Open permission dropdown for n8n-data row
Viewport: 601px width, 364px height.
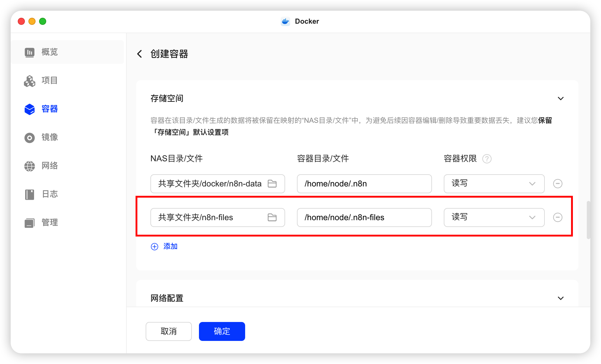pos(494,184)
